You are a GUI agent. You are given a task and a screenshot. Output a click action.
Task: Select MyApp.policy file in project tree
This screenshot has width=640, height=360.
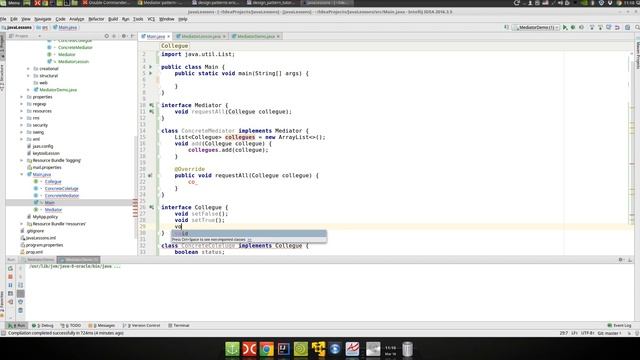pos(45,217)
